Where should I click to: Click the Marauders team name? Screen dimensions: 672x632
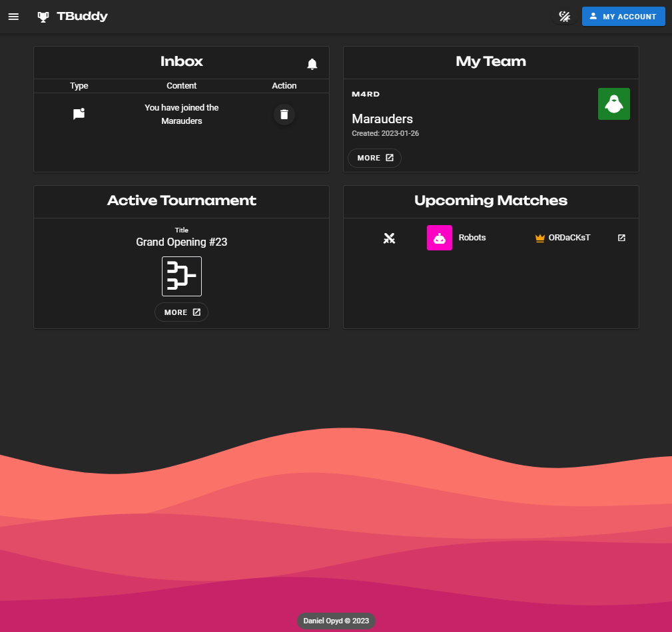[382, 119]
